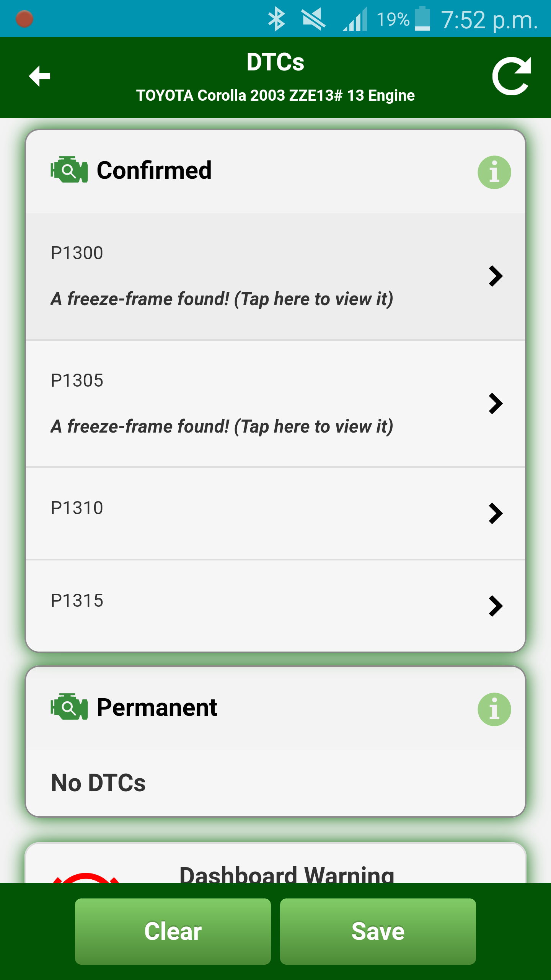View the P1305 freeze-frame message
Viewport: 551px width, 980px height.
tap(222, 426)
